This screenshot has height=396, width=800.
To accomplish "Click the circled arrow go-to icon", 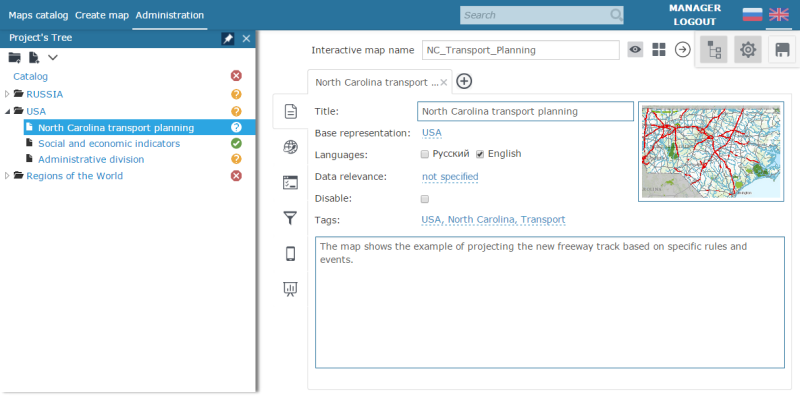I will pos(682,50).
